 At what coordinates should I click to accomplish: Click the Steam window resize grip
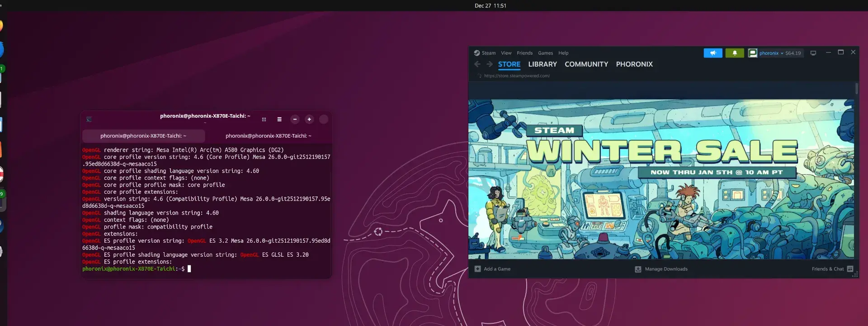(x=855, y=275)
